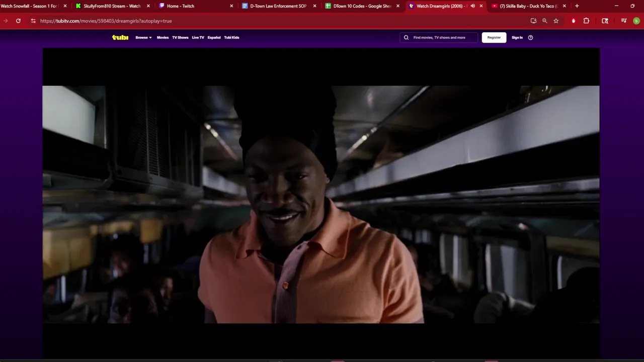
Task: Bookmark this page with star icon
Action: click(x=556, y=21)
